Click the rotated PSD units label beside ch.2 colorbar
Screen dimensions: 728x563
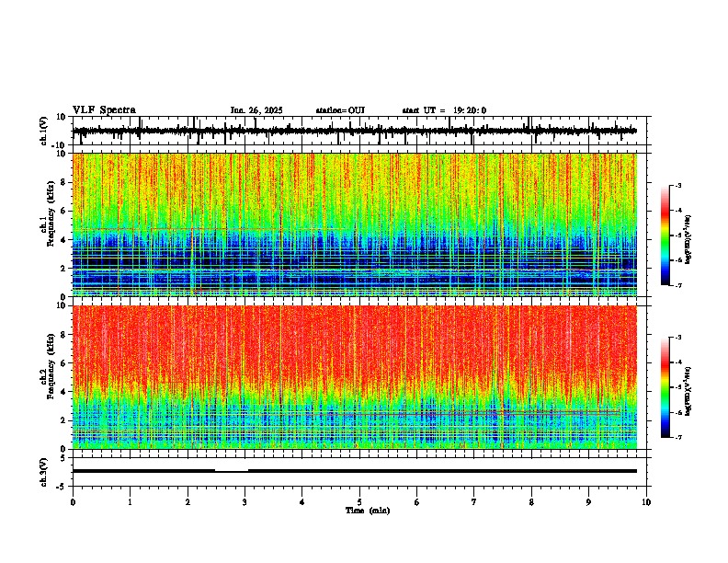point(688,392)
